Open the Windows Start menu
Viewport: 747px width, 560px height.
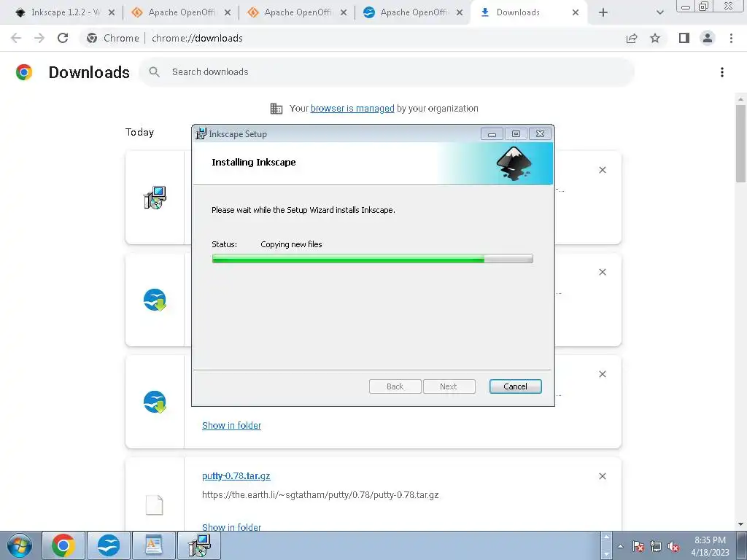pos(19,545)
